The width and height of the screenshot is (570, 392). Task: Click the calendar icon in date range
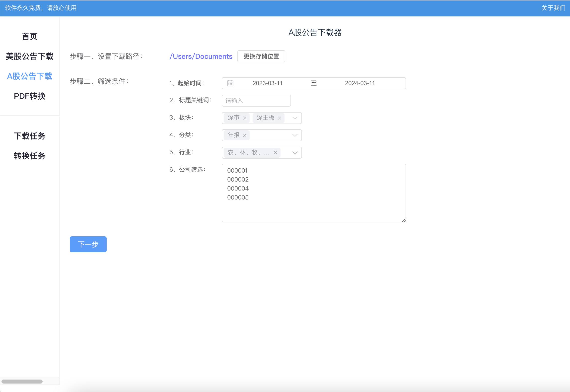pos(230,83)
